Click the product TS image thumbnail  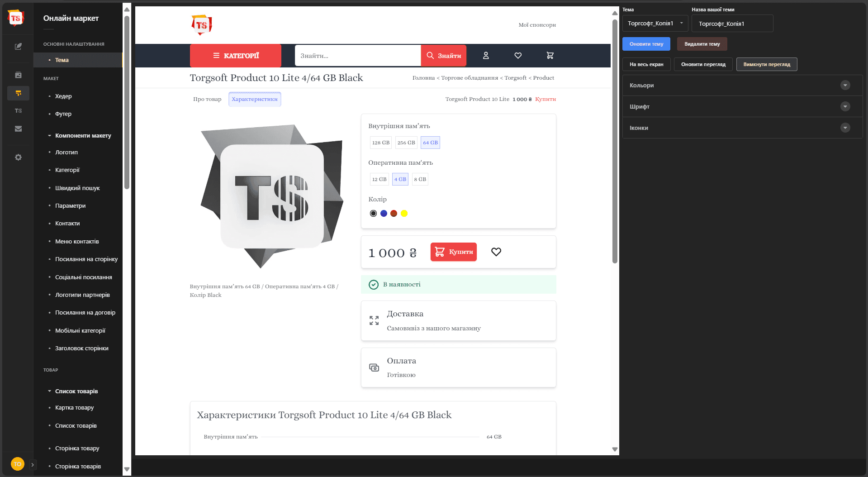272,196
